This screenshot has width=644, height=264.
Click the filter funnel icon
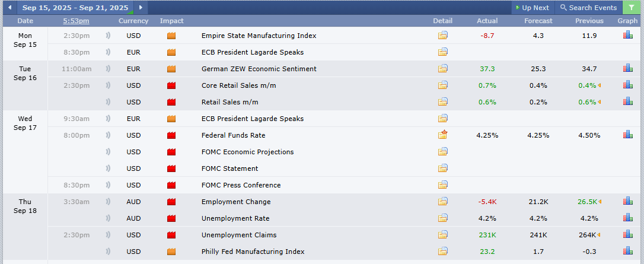coord(633,8)
